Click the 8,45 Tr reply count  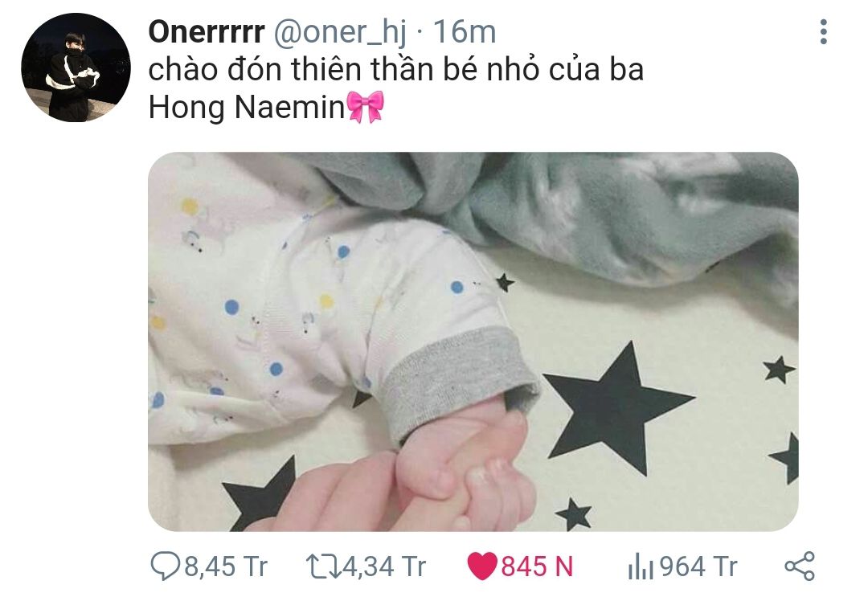[226, 566]
